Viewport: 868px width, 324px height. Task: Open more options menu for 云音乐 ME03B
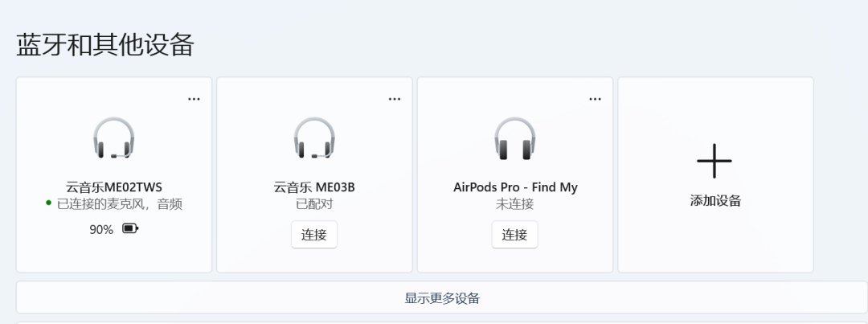click(395, 99)
